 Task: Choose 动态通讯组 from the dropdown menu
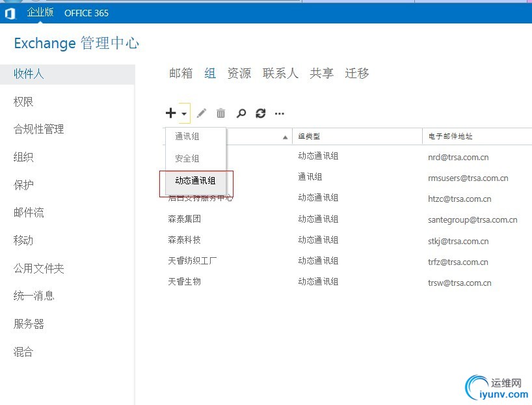point(196,180)
